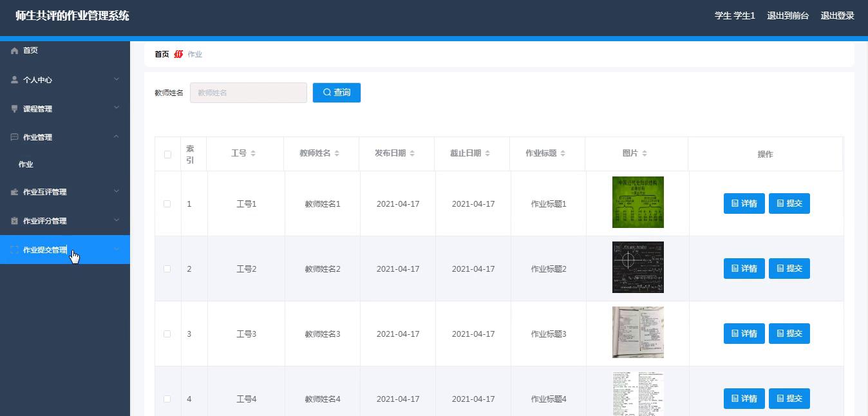Open the green thumbnail for 作业标题1
868x416 pixels.
click(x=637, y=202)
